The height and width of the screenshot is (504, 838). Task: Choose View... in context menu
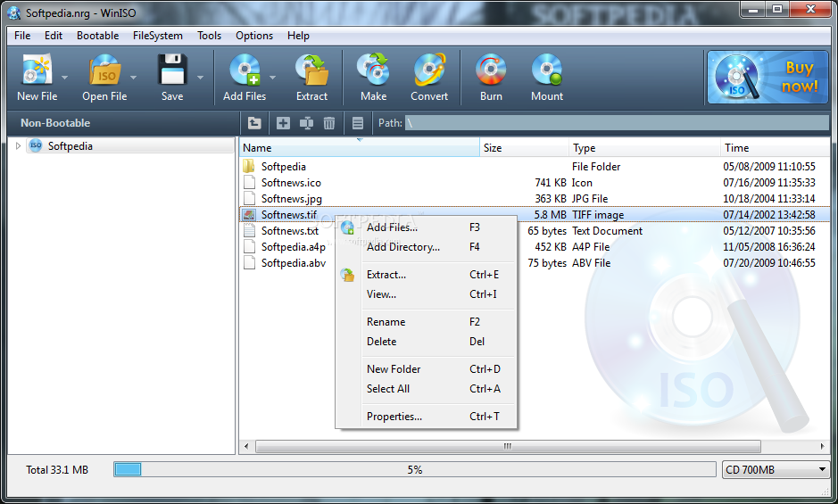[x=426, y=294]
